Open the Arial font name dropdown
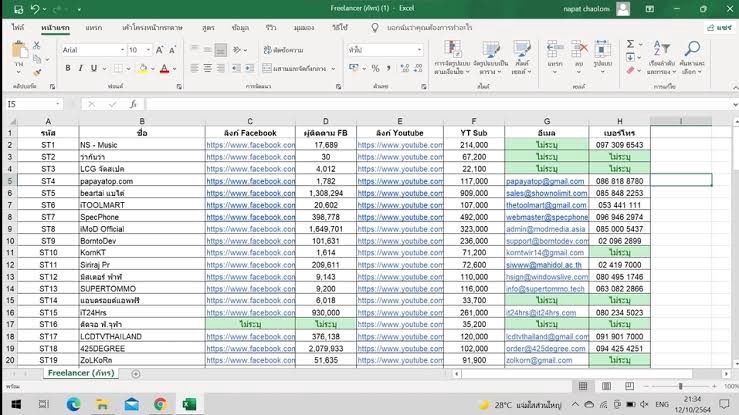This screenshot has height=415, width=739. (123, 50)
